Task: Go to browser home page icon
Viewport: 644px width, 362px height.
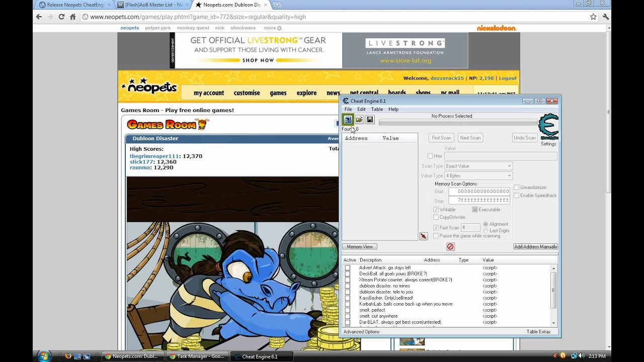Action: (x=72, y=17)
